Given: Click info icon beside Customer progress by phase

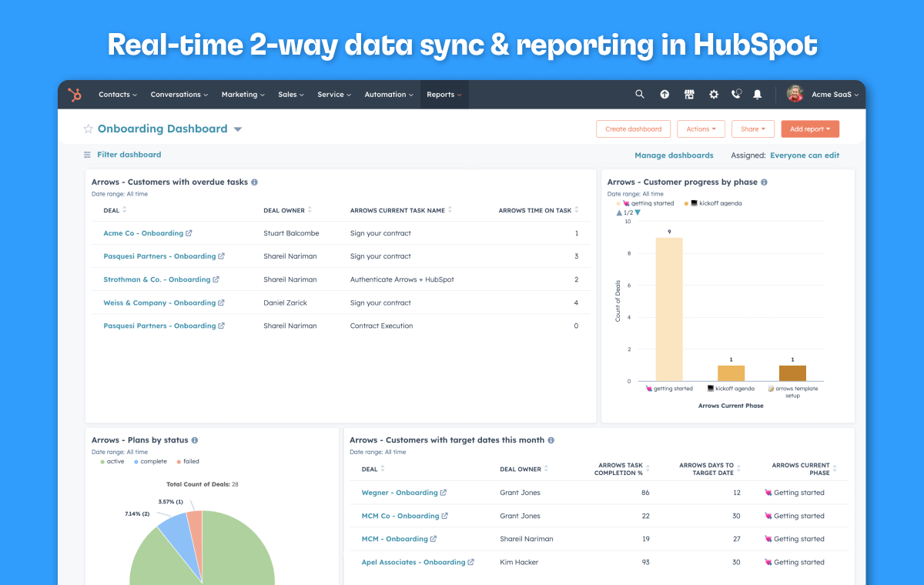Looking at the screenshot, I should coord(764,182).
